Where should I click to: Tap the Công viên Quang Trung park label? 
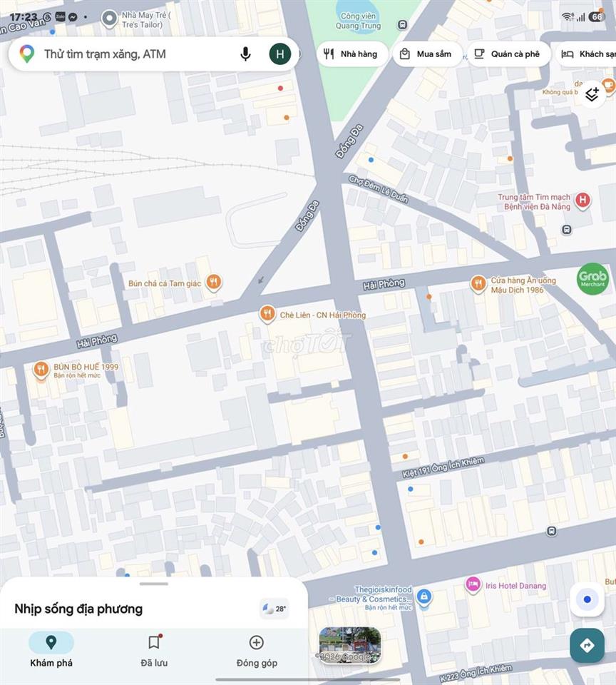pos(358,21)
